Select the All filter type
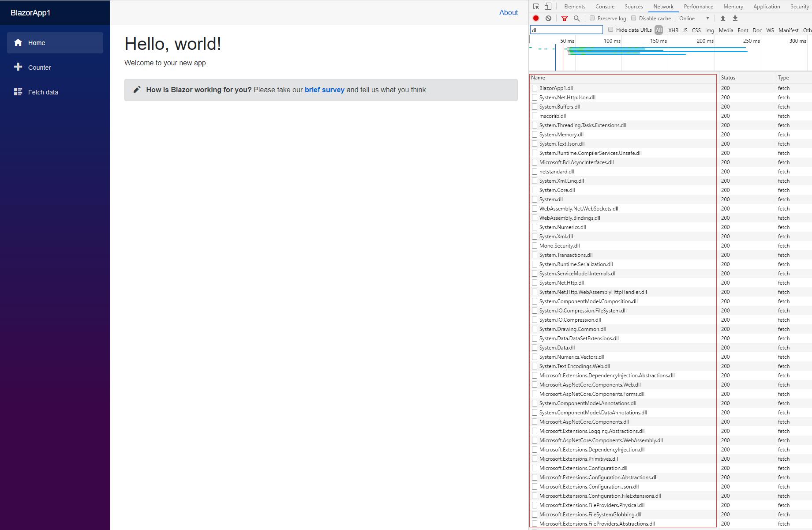This screenshot has height=530, width=812. point(659,30)
